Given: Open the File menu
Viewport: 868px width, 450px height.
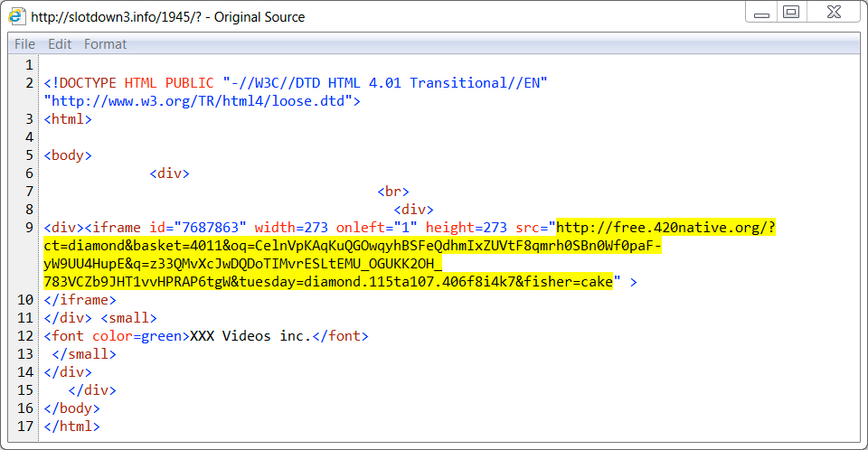Looking at the screenshot, I should pos(24,44).
